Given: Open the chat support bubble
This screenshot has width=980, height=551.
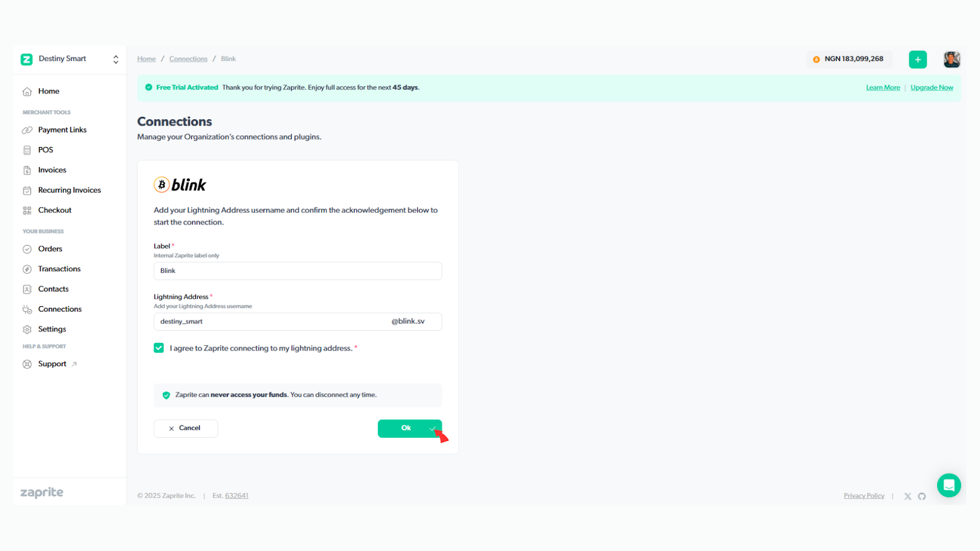Looking at the screenshot, I should point(949,485).
